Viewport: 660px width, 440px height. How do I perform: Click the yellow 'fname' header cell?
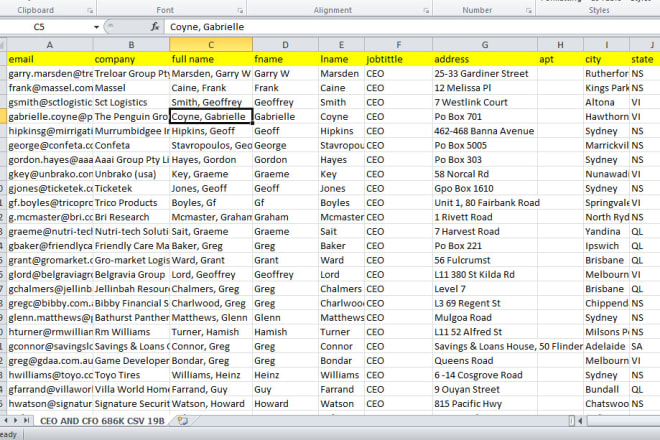pyautogui.click(x=285, y=59)
